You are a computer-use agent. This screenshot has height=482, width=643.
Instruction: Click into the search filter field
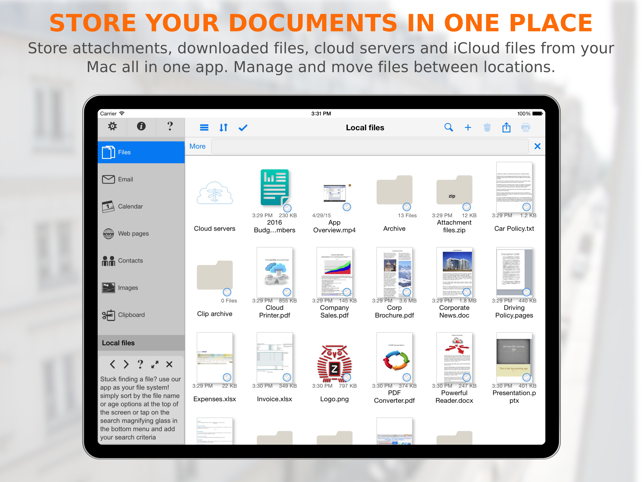tap(370, 146)
